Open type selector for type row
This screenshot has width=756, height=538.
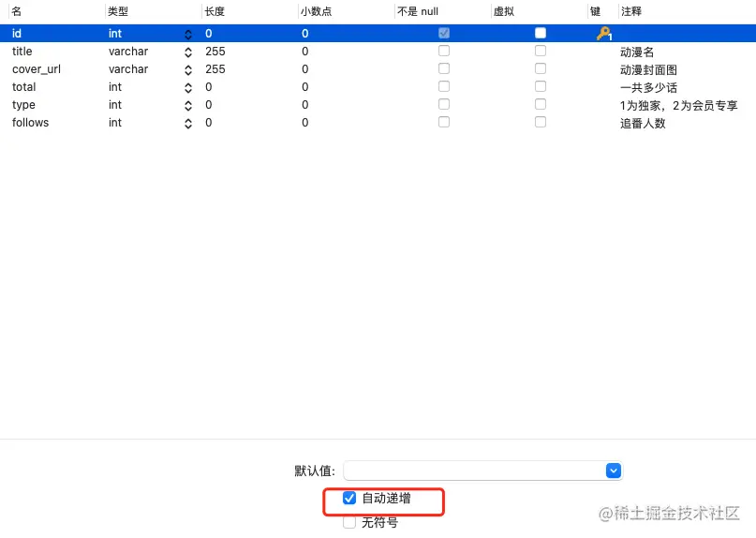point(188,106)
